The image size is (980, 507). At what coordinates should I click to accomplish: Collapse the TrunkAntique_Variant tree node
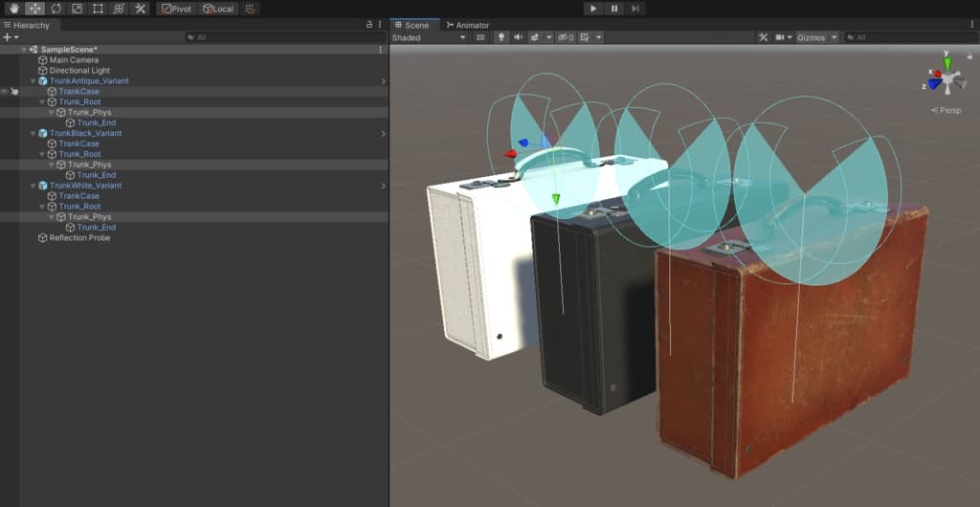pos(33,81)
